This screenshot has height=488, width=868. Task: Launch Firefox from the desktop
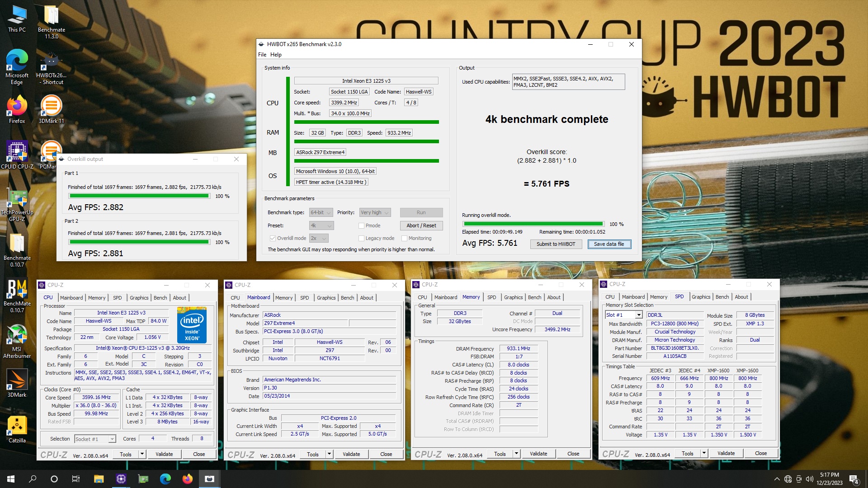coord(17,109)
